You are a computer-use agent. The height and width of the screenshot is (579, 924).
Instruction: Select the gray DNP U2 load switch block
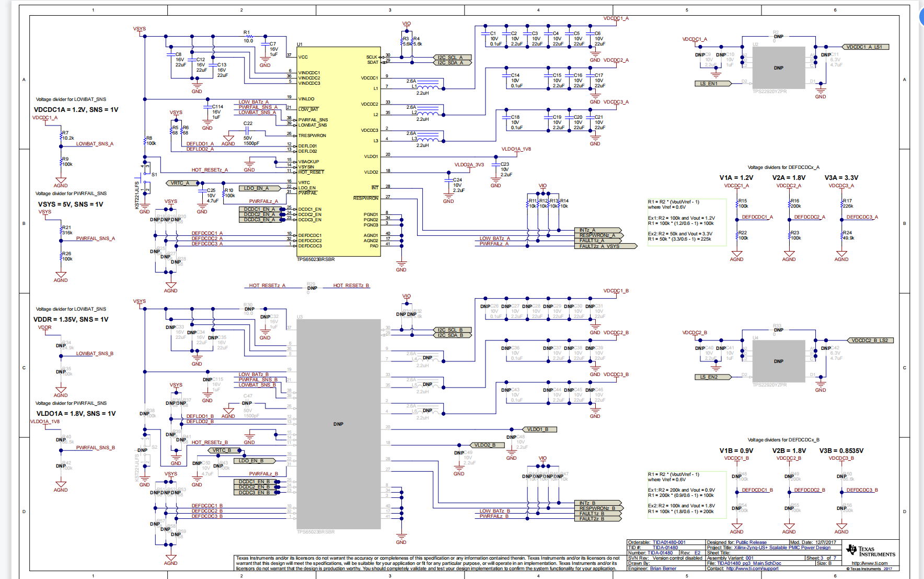[778, 68]
